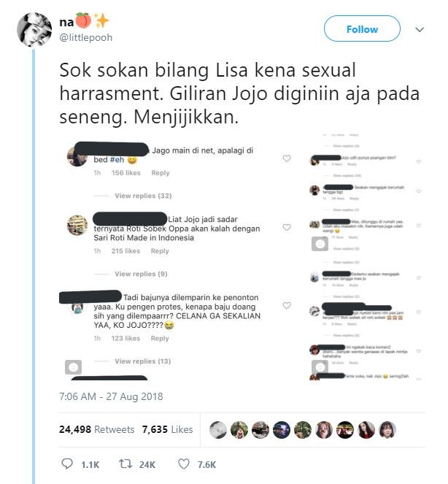Click heart beside 'Tadi bajunya dilemparin' comment
Viewport: 448px width, 484px height.
(287, 305)
